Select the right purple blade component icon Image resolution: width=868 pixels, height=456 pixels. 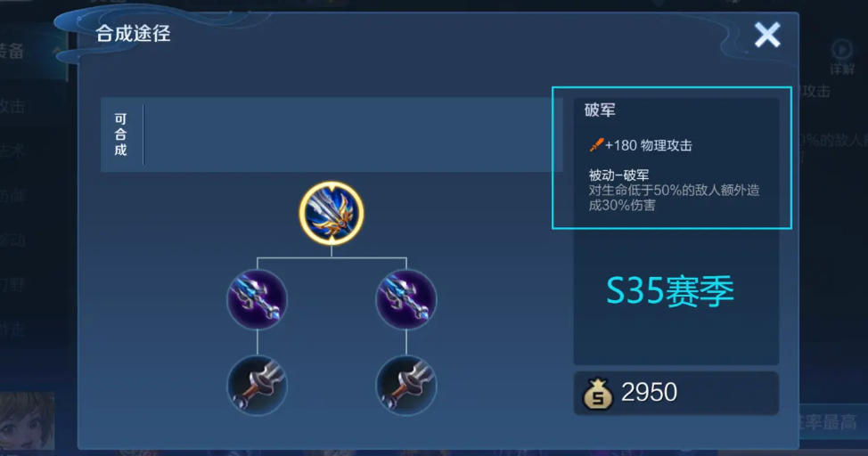click(406, 299)
